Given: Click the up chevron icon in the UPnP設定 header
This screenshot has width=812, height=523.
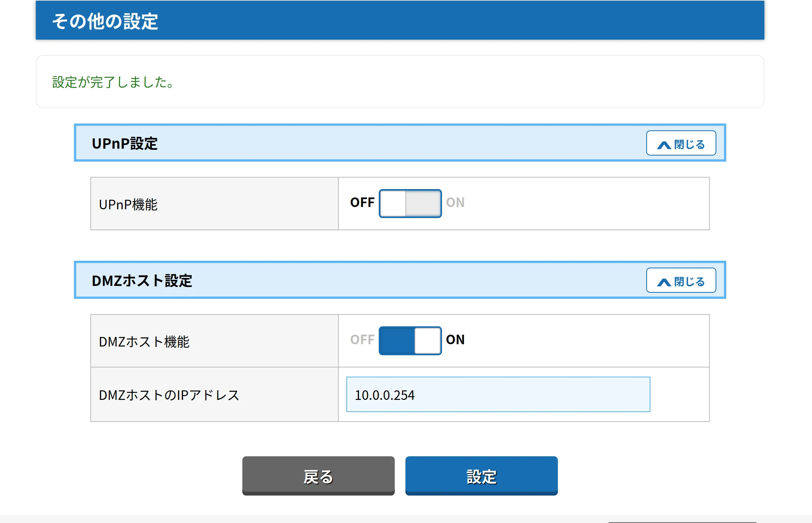Looking at the screenshot, I should [664, 145].
